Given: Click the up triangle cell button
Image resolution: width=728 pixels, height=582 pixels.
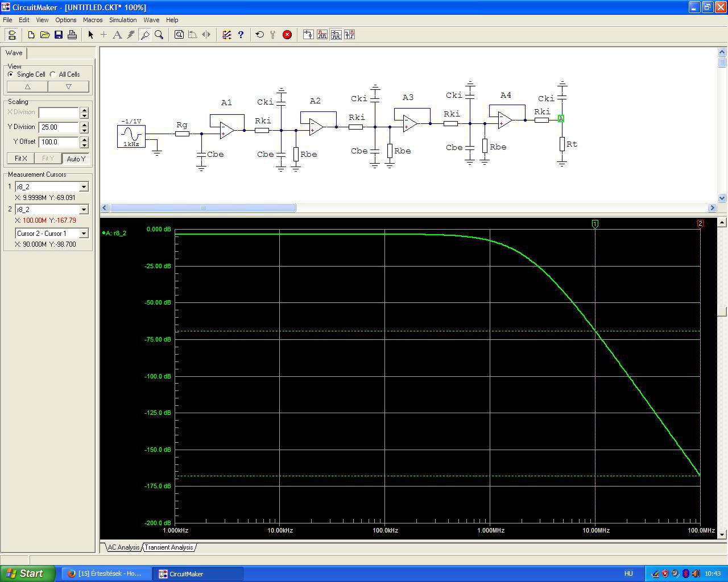Looking at the screenshot, I should (x=27, y=86).
